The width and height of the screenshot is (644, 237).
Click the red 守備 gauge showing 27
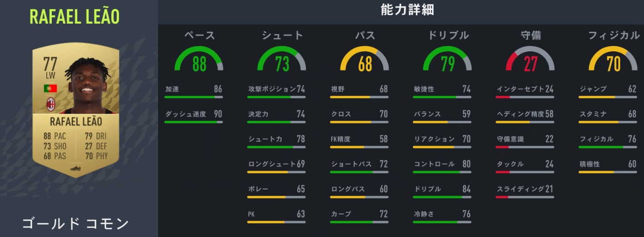(530, 60)
